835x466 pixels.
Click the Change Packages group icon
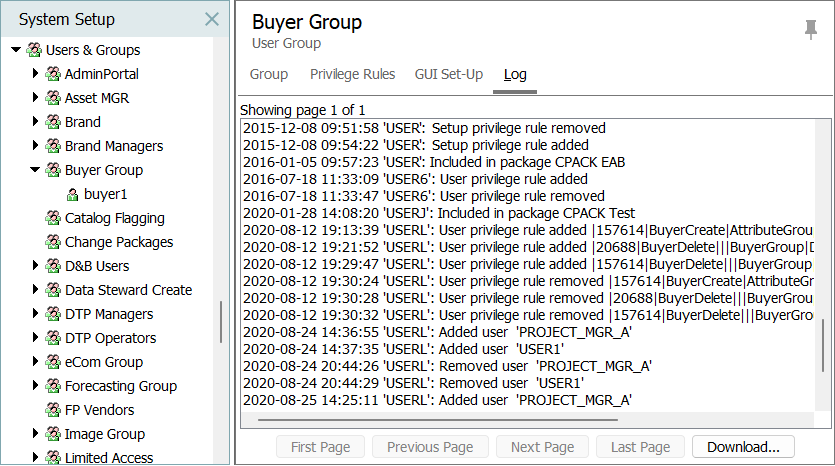53,242
